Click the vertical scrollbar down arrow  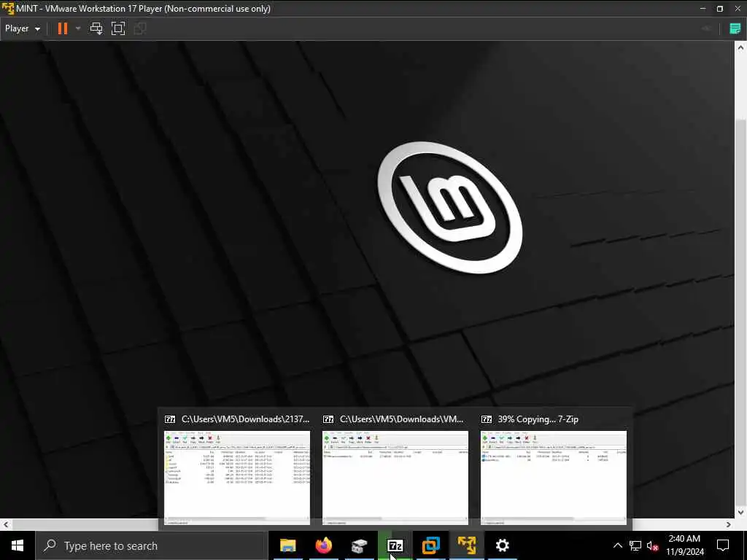740,513
